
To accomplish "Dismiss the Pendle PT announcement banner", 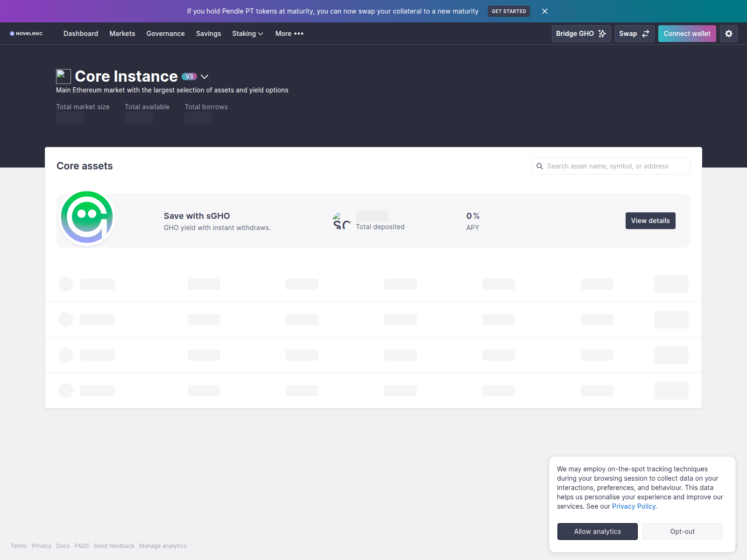I will [545, 11].
